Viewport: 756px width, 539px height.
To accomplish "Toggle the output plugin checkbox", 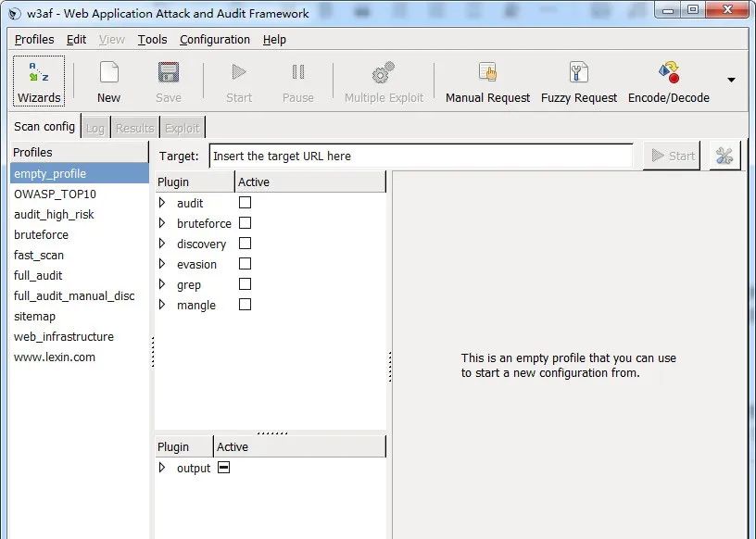I will tap(223, 468).
